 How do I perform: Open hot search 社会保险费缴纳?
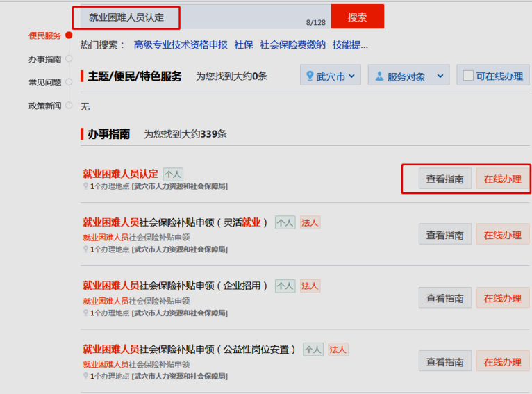[x=293, y=44]
